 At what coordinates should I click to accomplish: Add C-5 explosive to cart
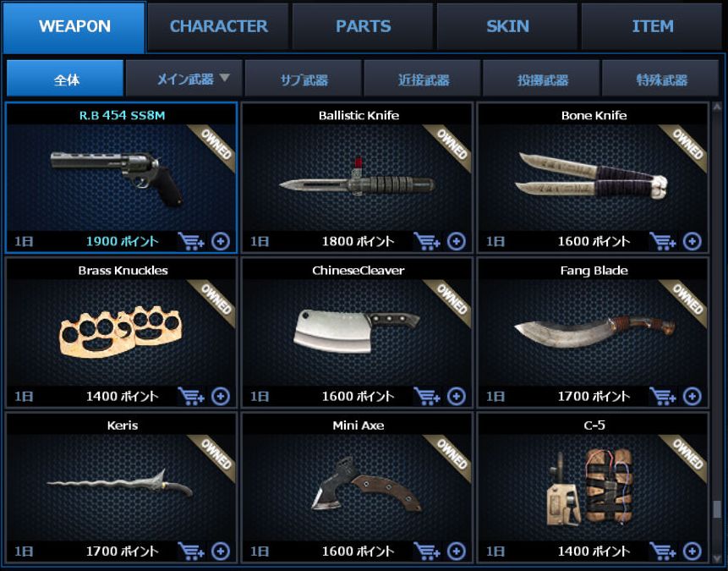663,552
